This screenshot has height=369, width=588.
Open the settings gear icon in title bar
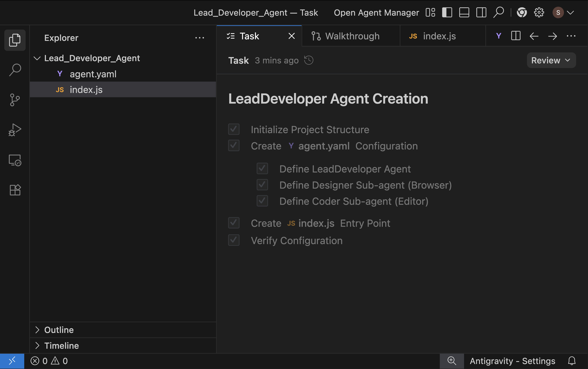pos(539,12)
